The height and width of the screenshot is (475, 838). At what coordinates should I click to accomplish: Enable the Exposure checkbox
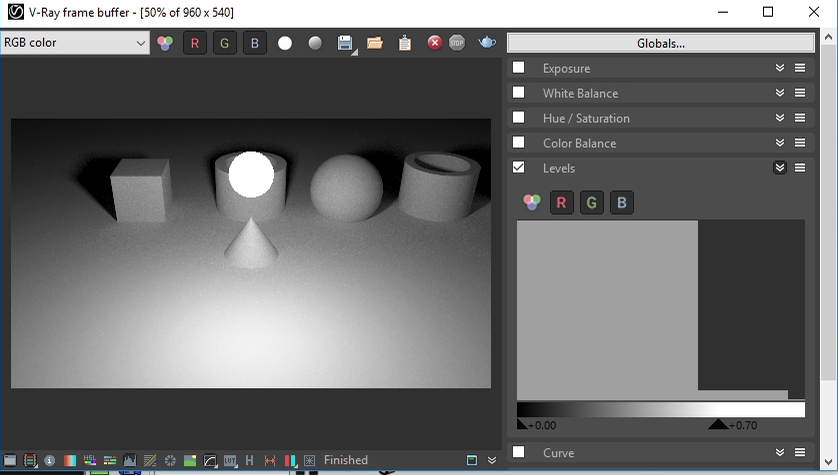tap(518, 68)
